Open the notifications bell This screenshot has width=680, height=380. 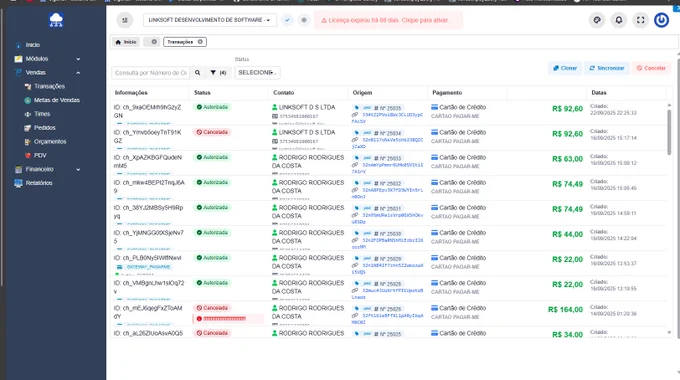click(x=619, y=20)
